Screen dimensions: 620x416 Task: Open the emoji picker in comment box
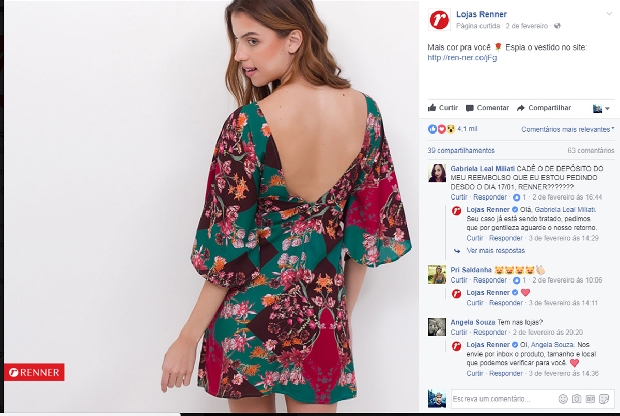click(x=563, y=399)
